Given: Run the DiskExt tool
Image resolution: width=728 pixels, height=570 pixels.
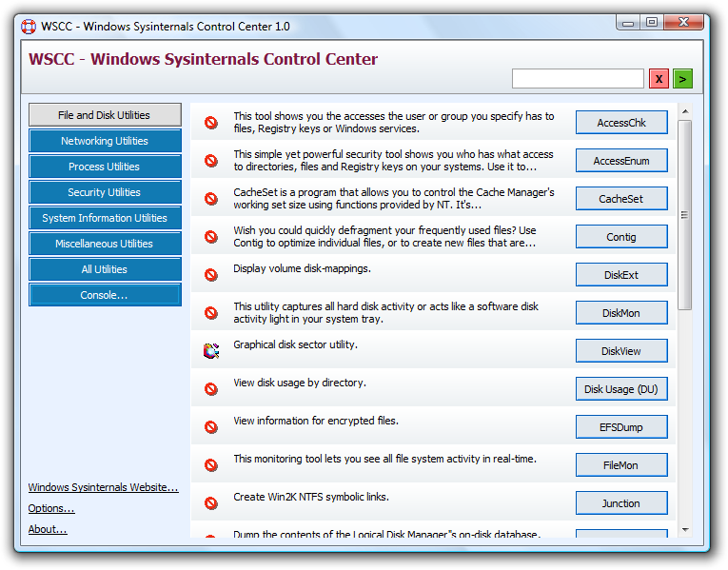Looking at the screenshot, I should tap(621, 275).
